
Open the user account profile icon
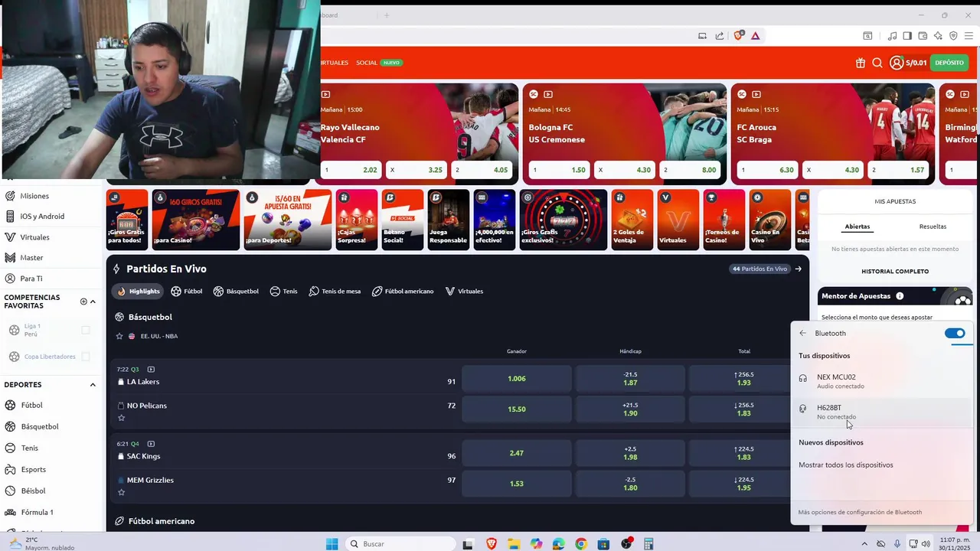[897, 63]
